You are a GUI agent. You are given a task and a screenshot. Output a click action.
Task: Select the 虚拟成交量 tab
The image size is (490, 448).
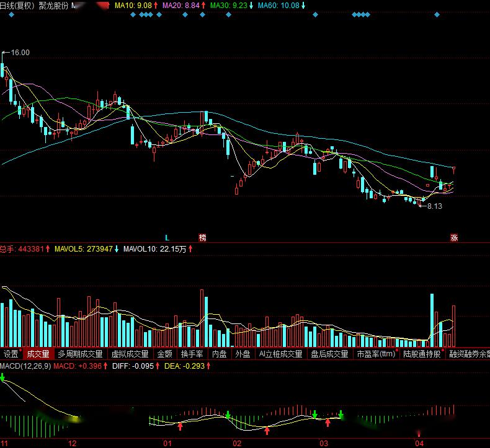tap(130, 354)
